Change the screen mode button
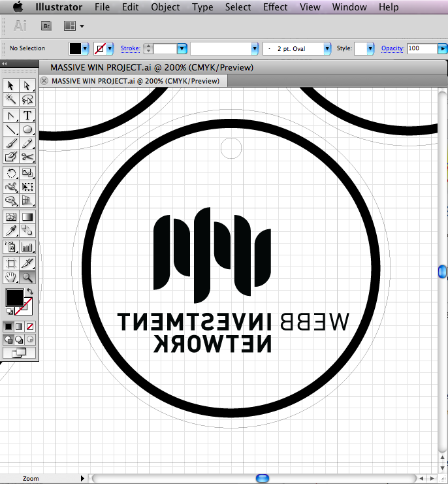Image resolution: width=448 pixels, height=484 pixels. tap(19, 353)
